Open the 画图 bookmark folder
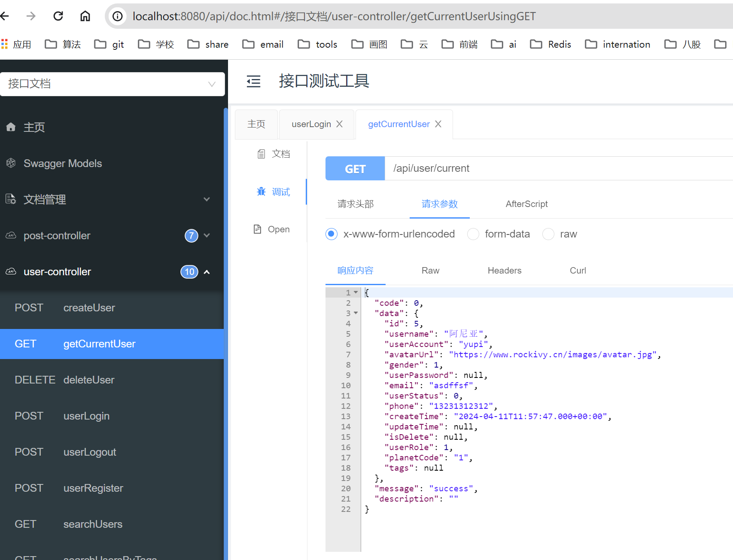This screenshot has height=560, width=733. 369,44
